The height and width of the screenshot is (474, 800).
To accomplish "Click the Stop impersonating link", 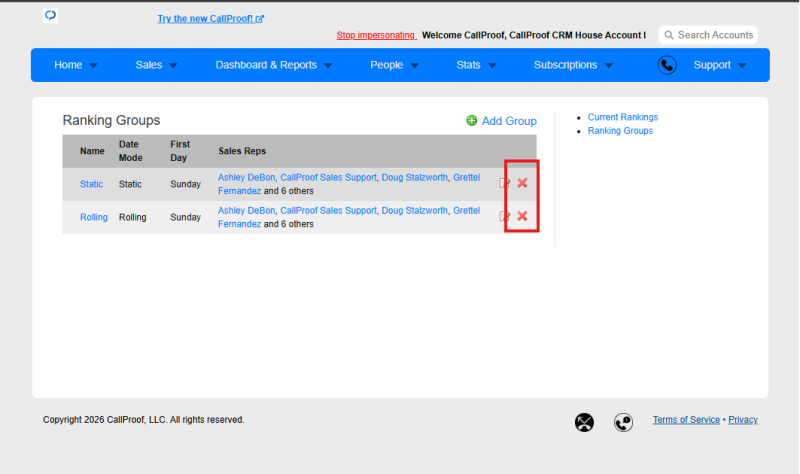I will coord(376,35).
